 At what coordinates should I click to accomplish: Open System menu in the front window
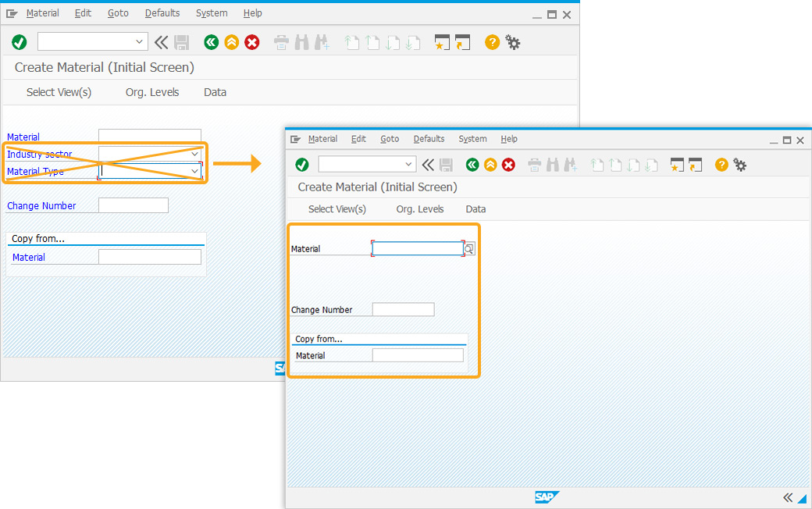pos(472,139)
